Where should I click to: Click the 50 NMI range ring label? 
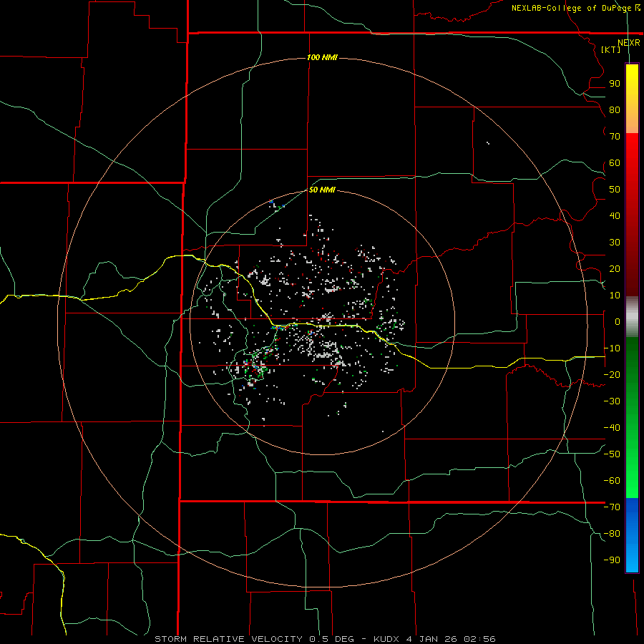click(x=322, y=190)
